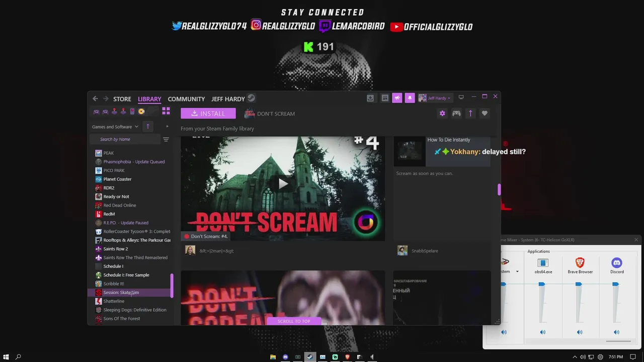The width and height of the screenshot is (644, 362).
Task: Go forward with Steam's forward arrow
Action: click(106, 99)
